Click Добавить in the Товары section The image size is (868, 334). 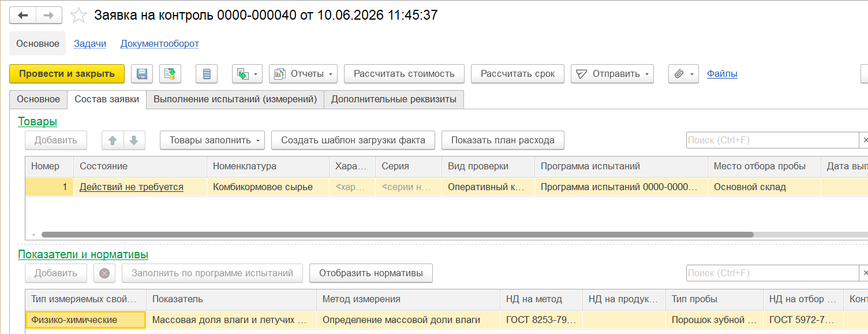pyautogui.click(x=55, y=140)
